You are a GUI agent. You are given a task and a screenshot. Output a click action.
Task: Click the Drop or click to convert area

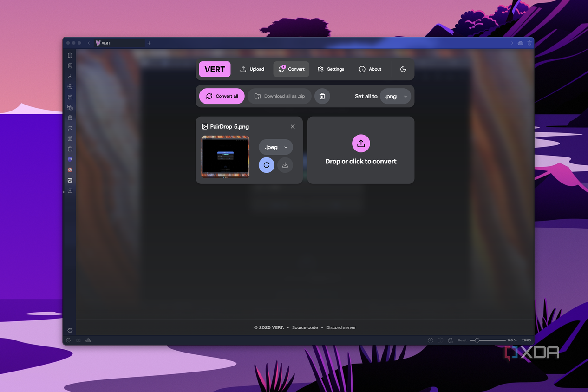361,150
